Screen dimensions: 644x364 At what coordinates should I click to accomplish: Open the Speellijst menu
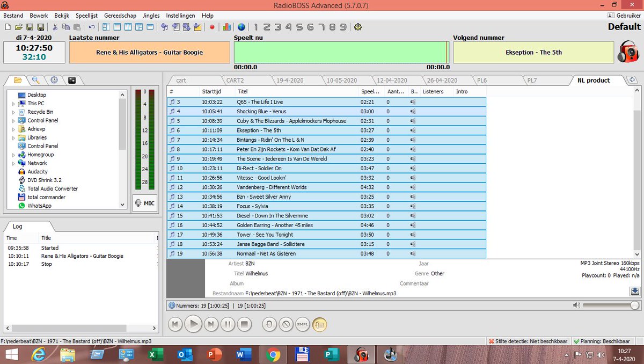[86, 16]
